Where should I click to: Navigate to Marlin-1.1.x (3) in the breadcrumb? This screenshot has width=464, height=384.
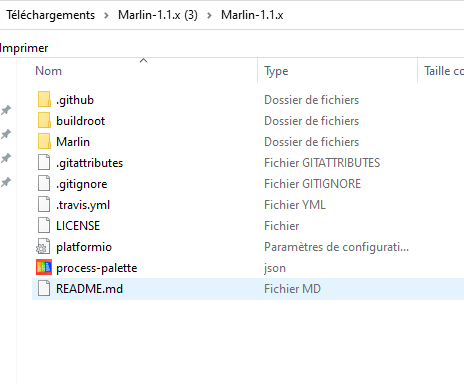coord(158,15)
